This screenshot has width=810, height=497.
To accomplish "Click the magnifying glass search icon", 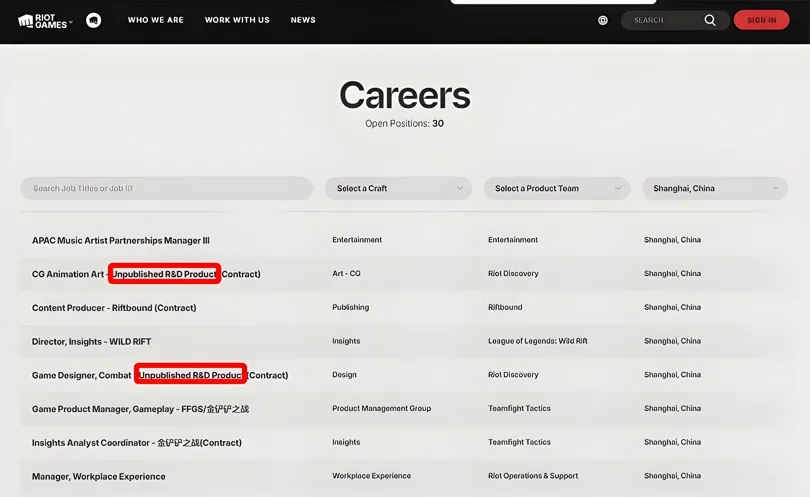I will click(x=710, y=20).
